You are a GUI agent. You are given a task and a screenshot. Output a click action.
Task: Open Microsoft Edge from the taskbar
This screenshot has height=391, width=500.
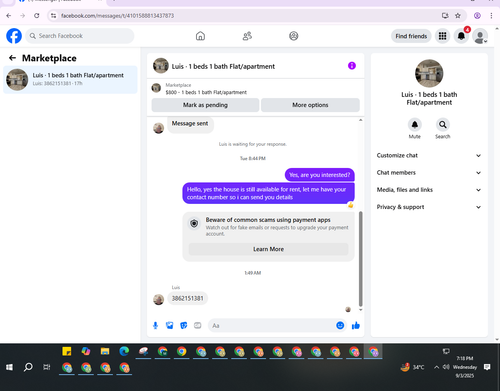click(124, 351)
